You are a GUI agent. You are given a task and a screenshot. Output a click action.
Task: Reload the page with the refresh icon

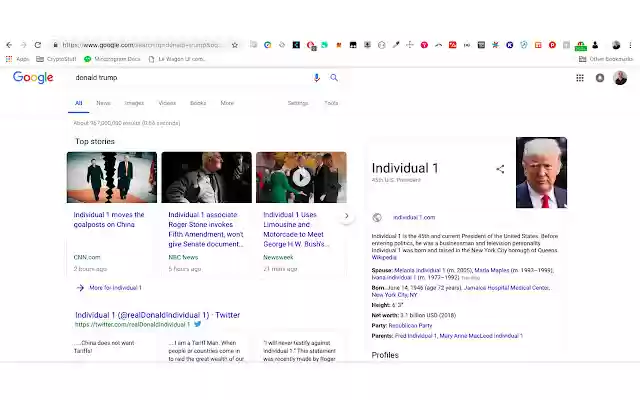tap(38, 45)
